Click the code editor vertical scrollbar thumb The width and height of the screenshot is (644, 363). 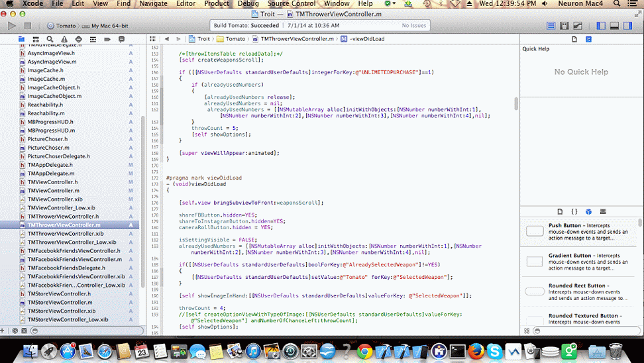pos(516,103)
